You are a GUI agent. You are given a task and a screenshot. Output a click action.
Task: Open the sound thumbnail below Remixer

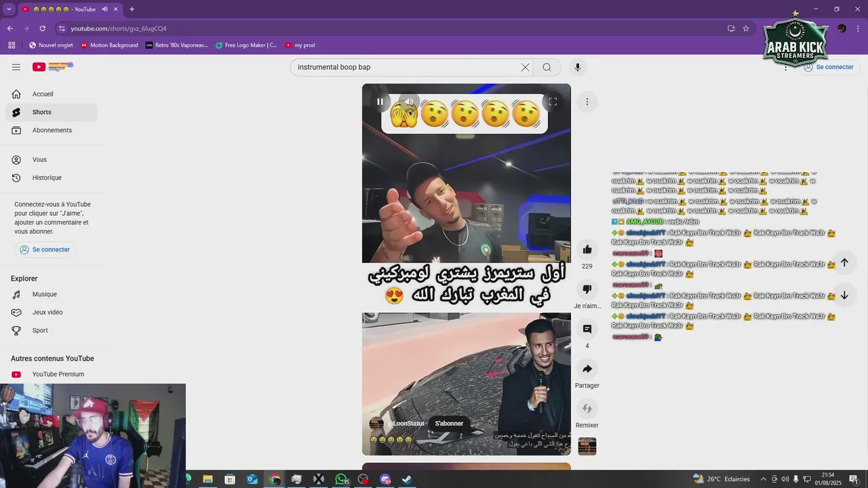pos(587,446)
